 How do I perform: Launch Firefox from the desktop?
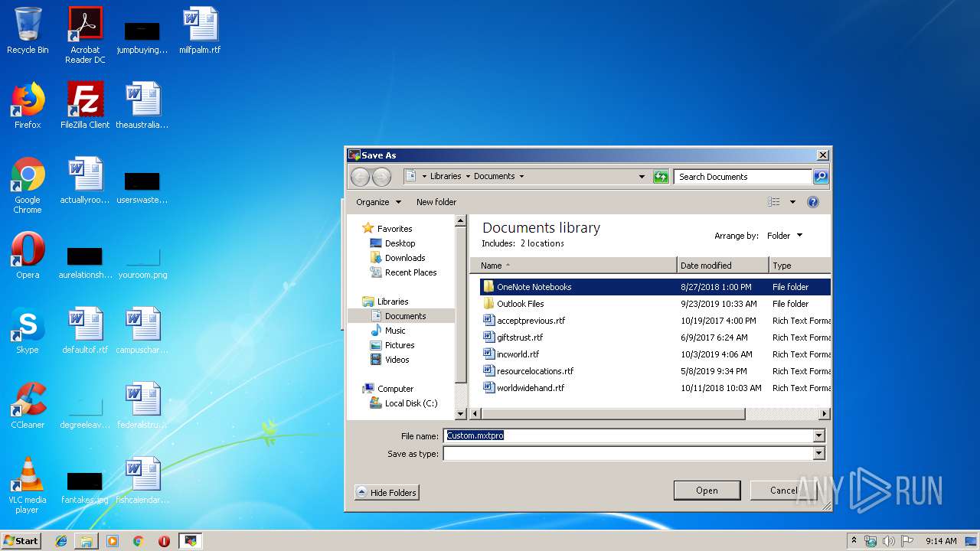point(28,106)
